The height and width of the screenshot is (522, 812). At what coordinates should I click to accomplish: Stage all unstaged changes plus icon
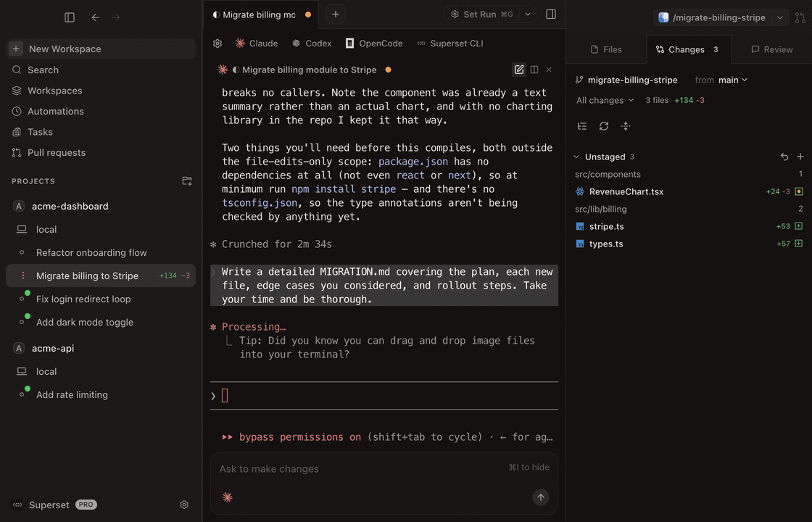pos(800,157)
